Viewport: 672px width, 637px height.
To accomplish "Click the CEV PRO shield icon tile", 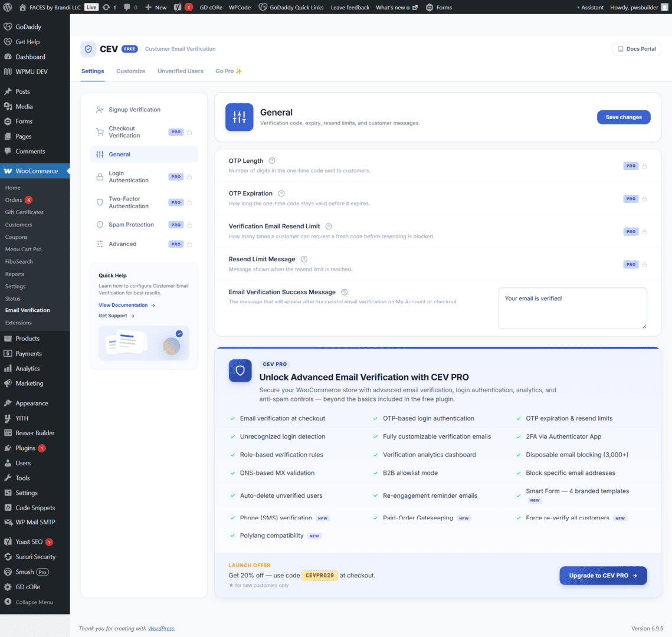I will (240, 370).
